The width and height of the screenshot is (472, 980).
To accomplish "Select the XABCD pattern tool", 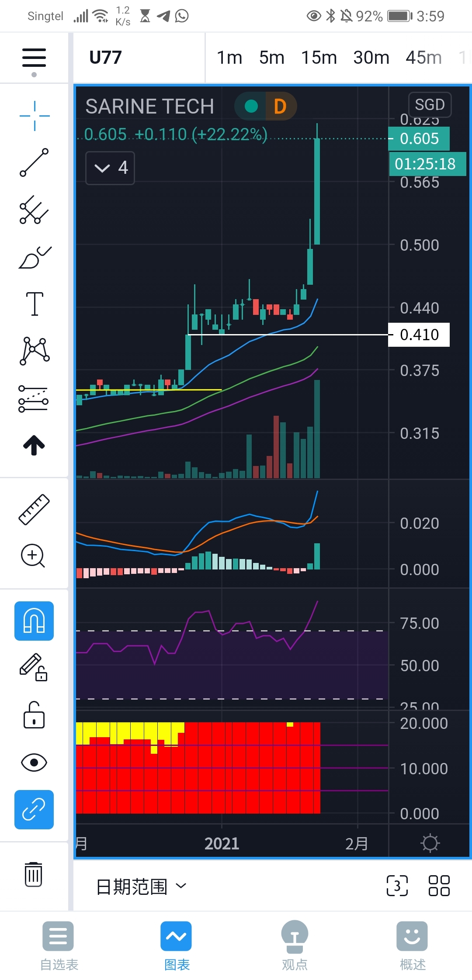I will pos(35,351).
